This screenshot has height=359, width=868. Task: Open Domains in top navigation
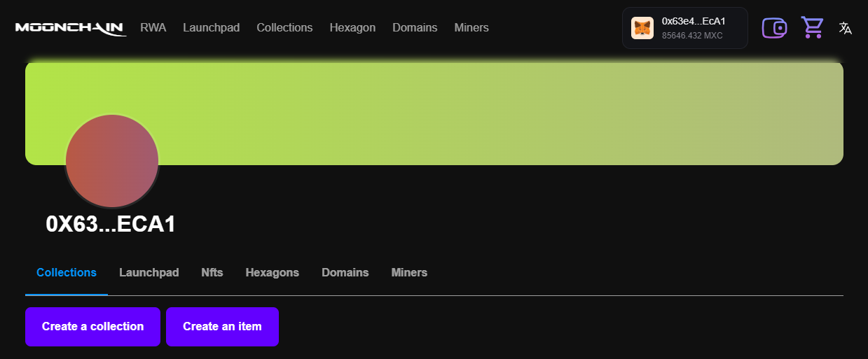click(415, 28)
